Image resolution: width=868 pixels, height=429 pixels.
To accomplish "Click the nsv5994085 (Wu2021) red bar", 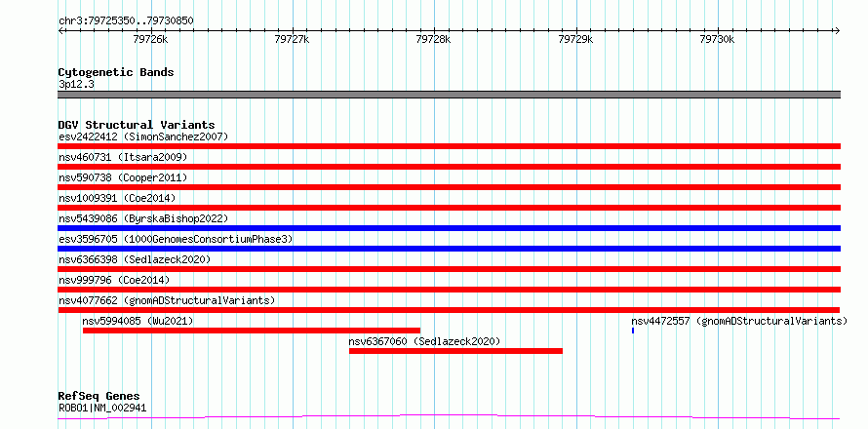I will 252,331.
